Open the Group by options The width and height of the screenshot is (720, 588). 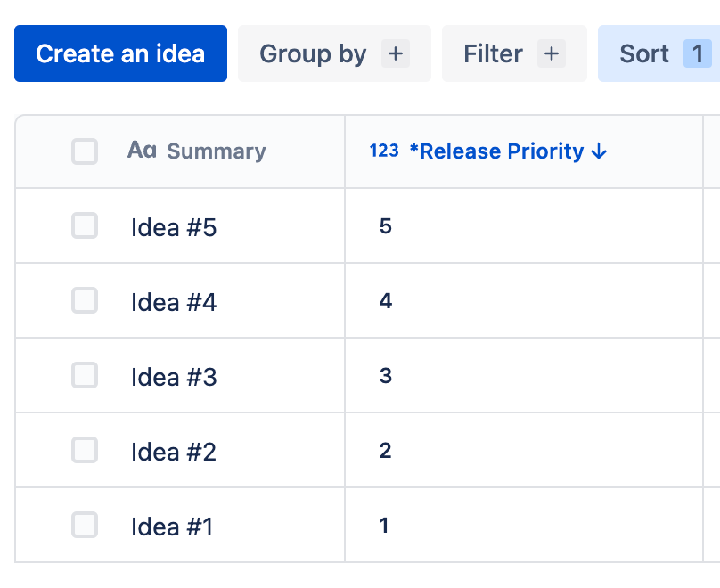click(x=313, y=53)
